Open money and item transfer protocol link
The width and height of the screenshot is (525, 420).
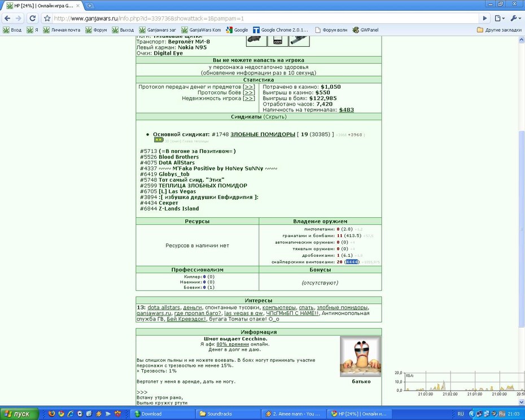click(x=249, y=87)
